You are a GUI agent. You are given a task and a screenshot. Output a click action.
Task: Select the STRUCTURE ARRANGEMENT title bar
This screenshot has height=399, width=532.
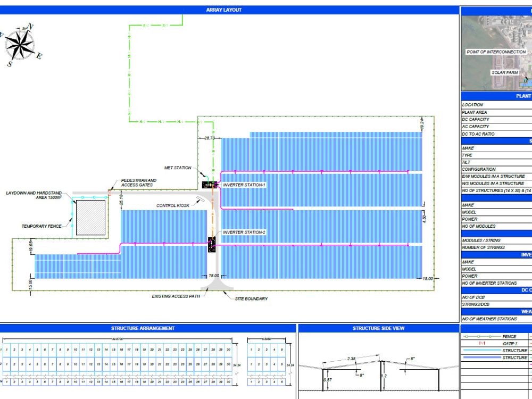[143, 328]
